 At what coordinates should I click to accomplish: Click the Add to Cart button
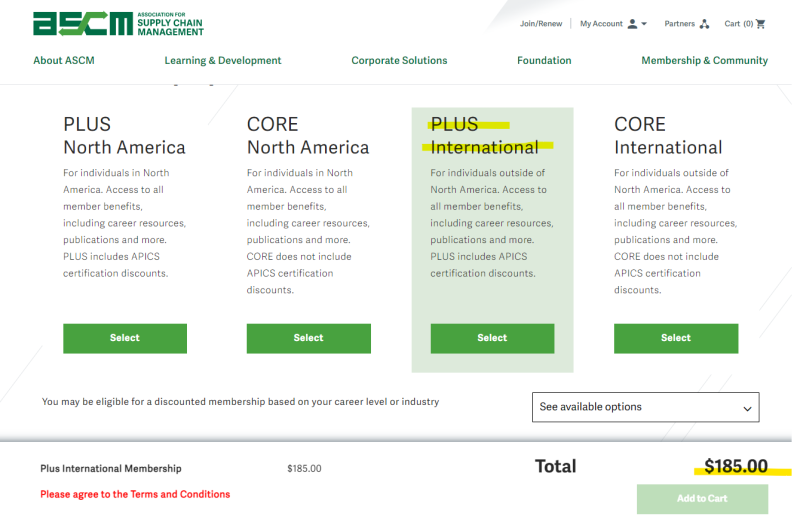[x=702, y=499]
